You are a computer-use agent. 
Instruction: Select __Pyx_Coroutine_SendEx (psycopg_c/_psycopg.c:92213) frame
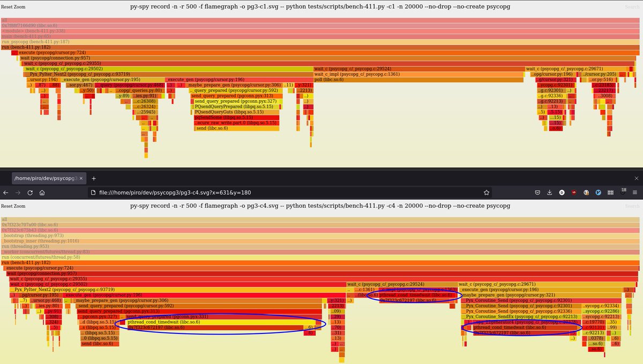click(x=521, y=317)
